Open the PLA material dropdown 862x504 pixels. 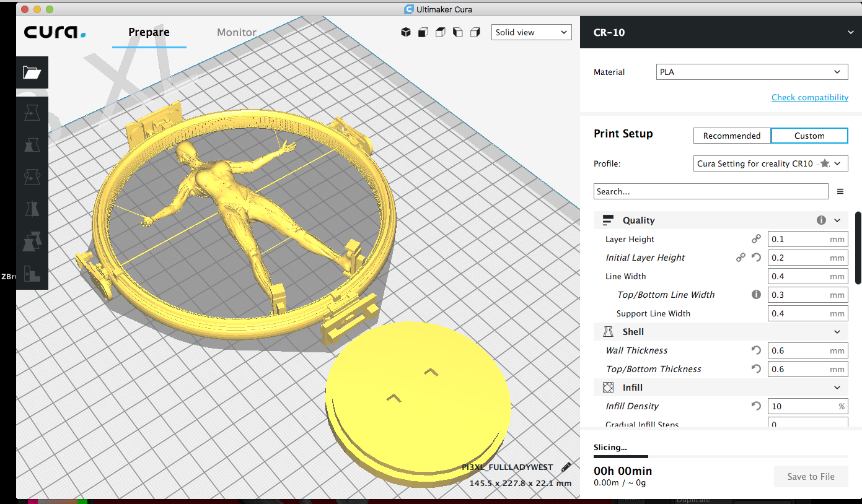click(x=752, y=72)
